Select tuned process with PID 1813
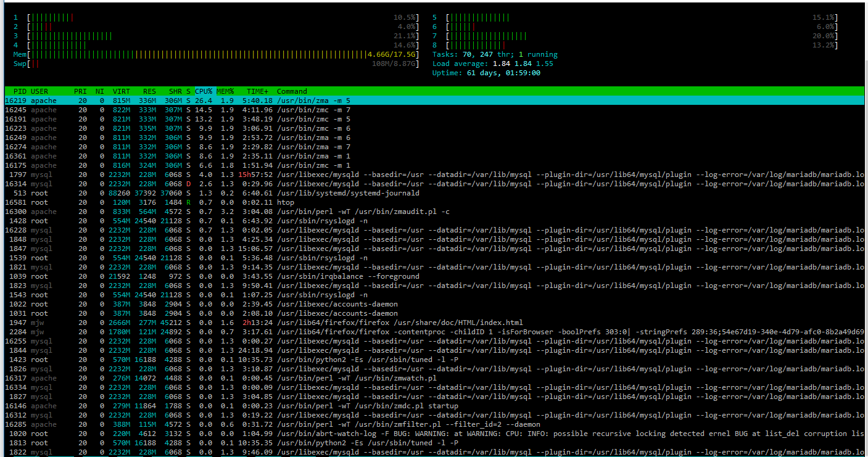This screenshot has height=457, width=868. (434, 443)
